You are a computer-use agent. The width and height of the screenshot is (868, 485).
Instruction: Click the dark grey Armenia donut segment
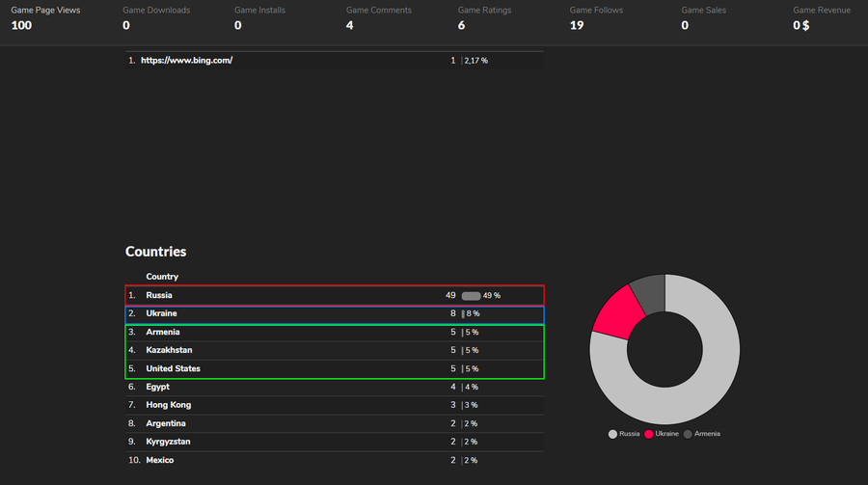[x=650, y=293]
